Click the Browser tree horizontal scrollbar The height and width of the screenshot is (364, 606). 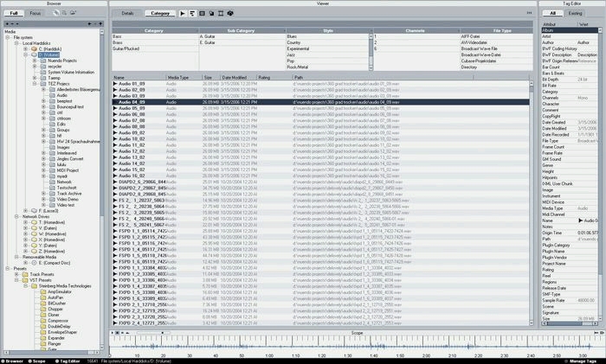[x=51, y=353]
